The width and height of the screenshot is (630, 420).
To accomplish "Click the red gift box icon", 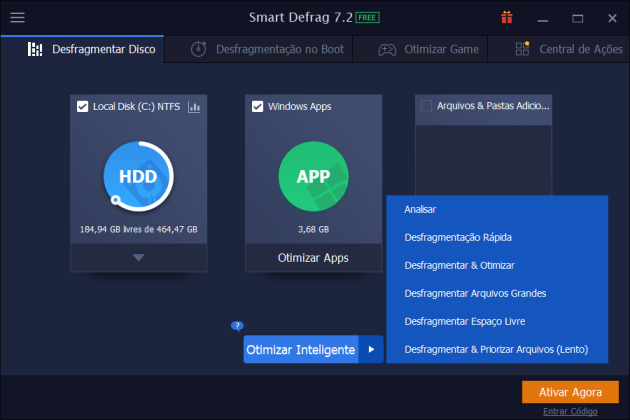I will click(507, 18).
